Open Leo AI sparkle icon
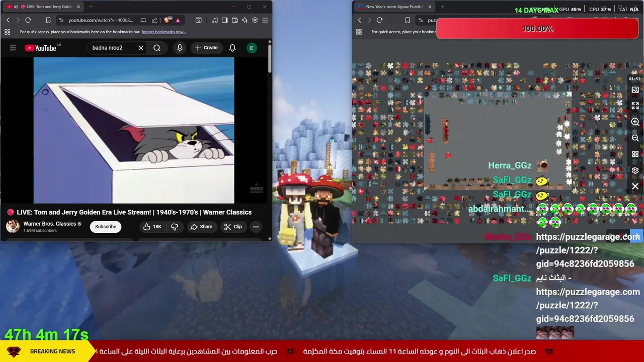 coord(245,20)
